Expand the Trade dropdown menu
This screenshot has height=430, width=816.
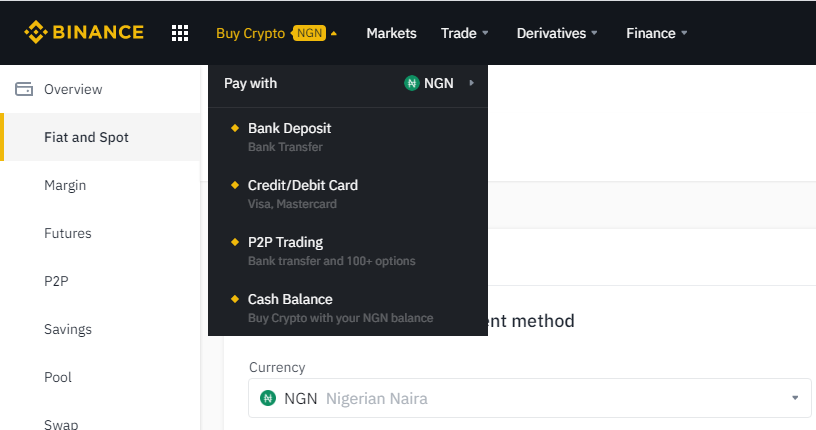click(x=464, y=33)
